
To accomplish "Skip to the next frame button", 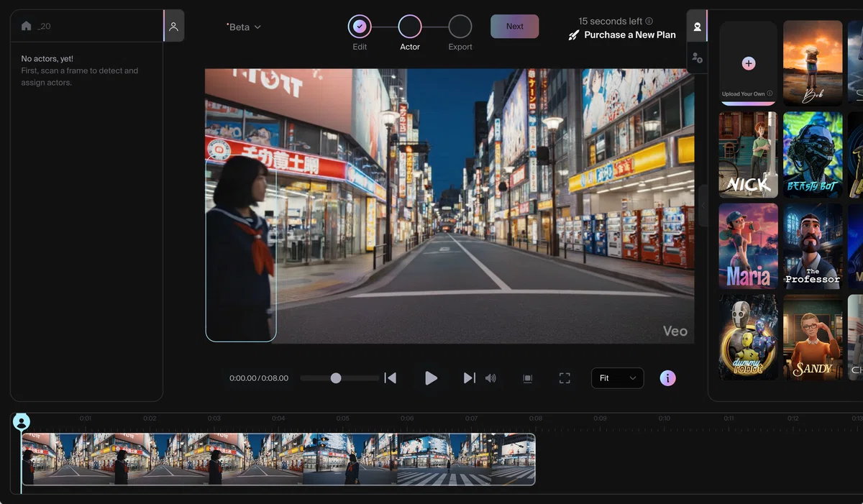I will click(x=469, y=378).
